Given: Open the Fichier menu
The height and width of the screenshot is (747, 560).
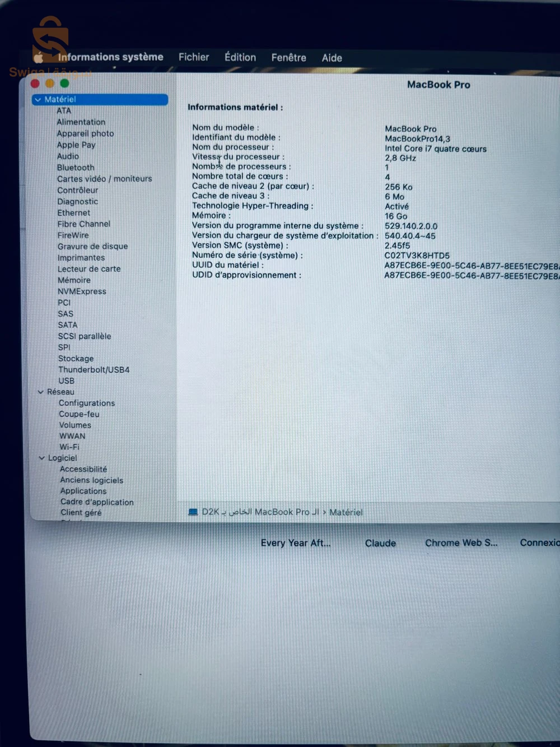Looking at the screenshot, I should pos(194,57).
